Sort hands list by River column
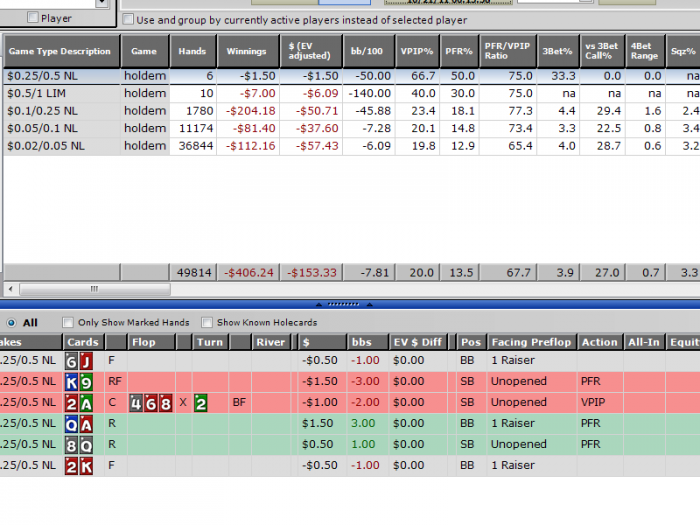Screen dimensions: 700x525 tap(271, 342)
